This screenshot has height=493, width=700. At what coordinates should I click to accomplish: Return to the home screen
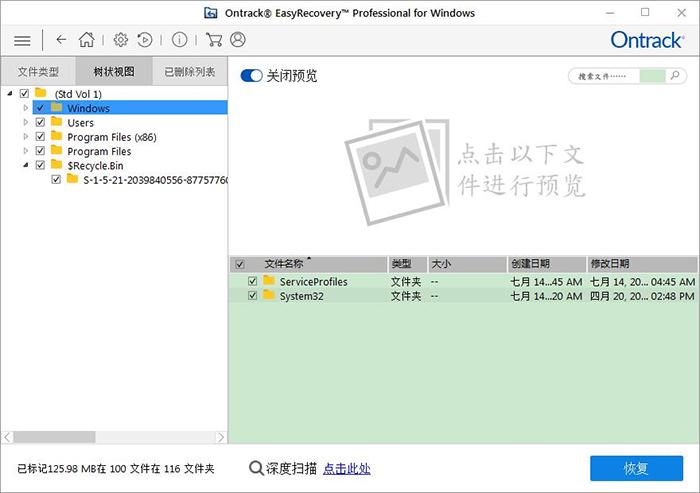pos(87,40)
